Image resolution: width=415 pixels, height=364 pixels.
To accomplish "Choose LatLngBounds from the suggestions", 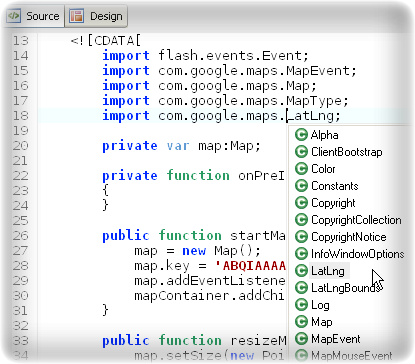I will [347, 288].
